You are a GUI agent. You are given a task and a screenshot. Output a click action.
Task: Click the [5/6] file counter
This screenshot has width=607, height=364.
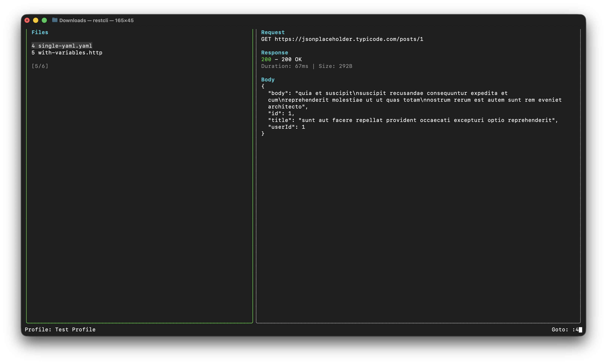tap(40, 66)
